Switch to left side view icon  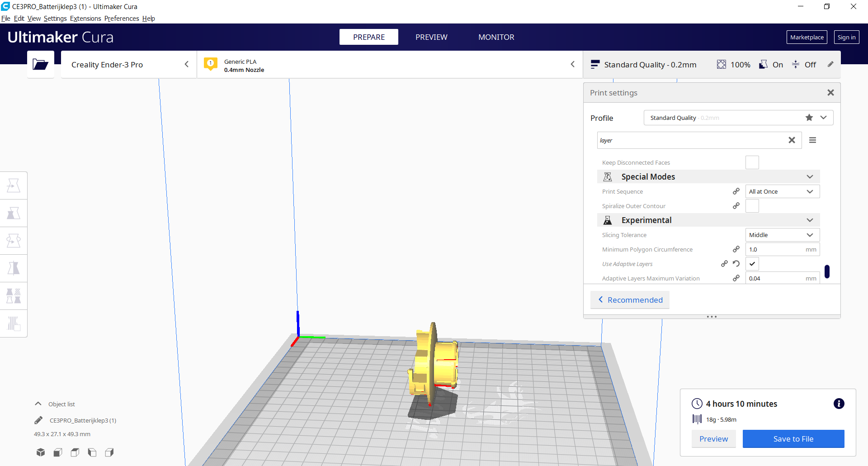pos(92,452)
